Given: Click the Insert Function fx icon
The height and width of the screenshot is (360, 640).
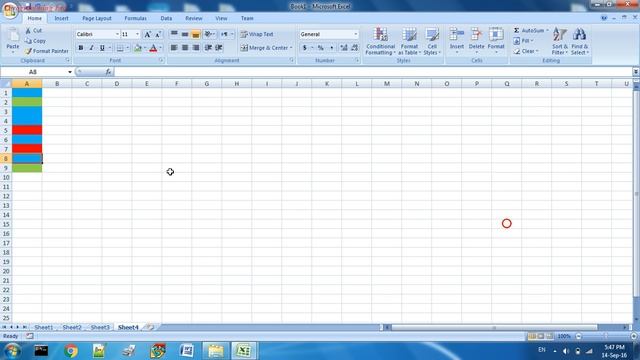Looking at the screenshot, I should tap(108, 72).
